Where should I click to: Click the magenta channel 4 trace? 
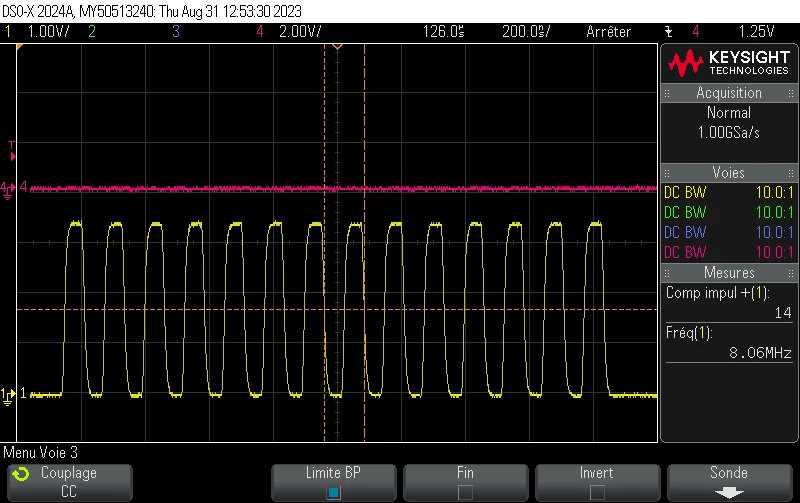pos(343,189)
